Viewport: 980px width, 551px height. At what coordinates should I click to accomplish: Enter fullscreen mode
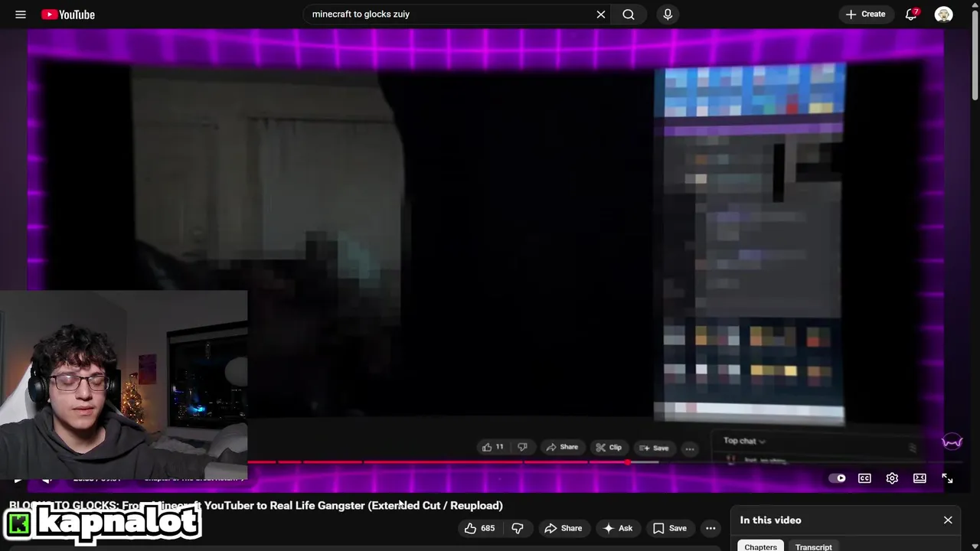[x=947, y=478]
